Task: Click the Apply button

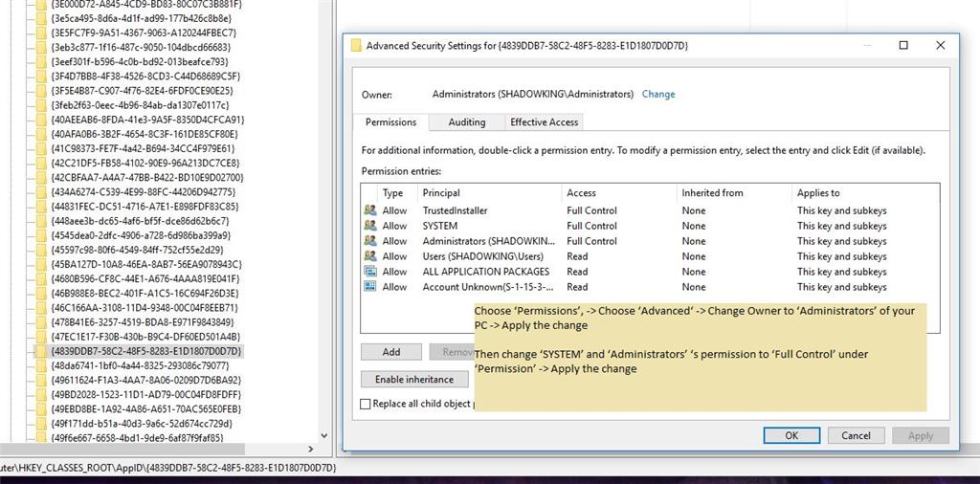Action: (x=921, y=436)
